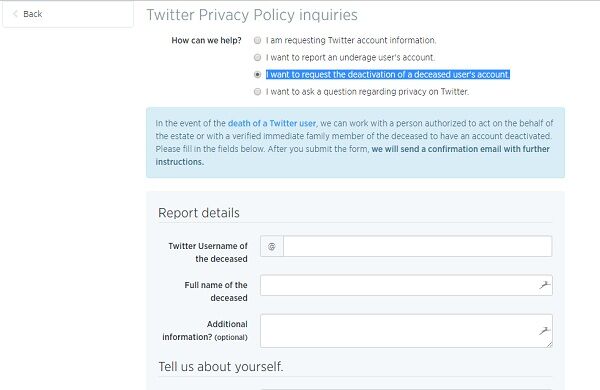Click the Back button

[68, 14]
